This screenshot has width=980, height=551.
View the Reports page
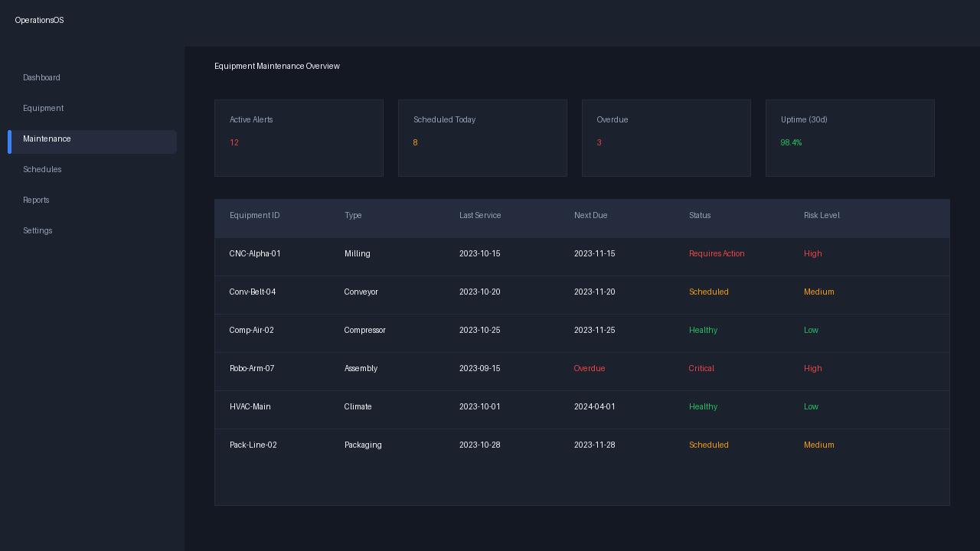36,200
